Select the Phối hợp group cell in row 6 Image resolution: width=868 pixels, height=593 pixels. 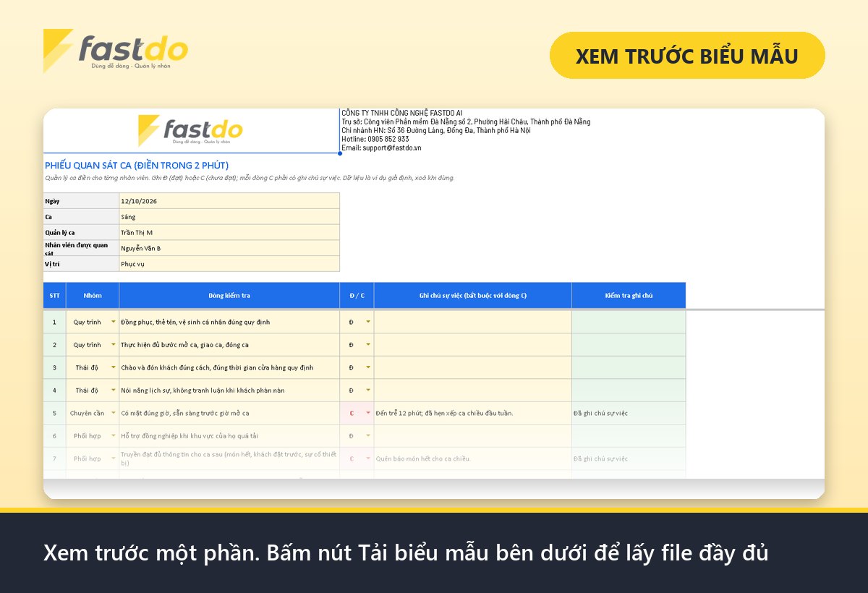pyautogui.click(x=93, y=436)
